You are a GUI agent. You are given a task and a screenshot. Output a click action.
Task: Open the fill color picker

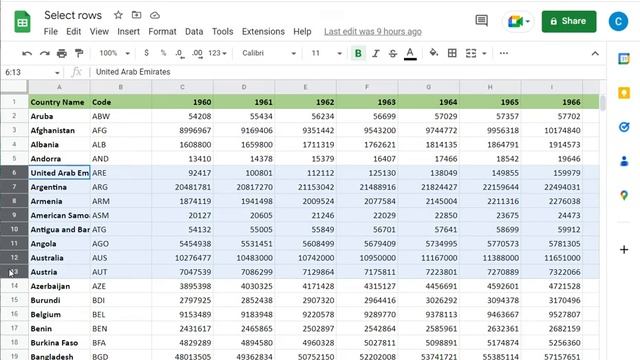pyautogui.click(x=433, y=53)
